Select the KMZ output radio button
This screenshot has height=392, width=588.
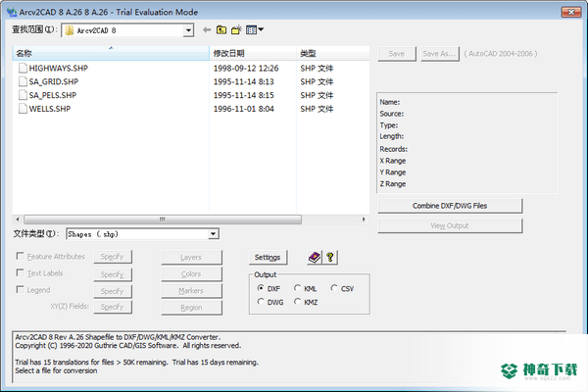297,302
